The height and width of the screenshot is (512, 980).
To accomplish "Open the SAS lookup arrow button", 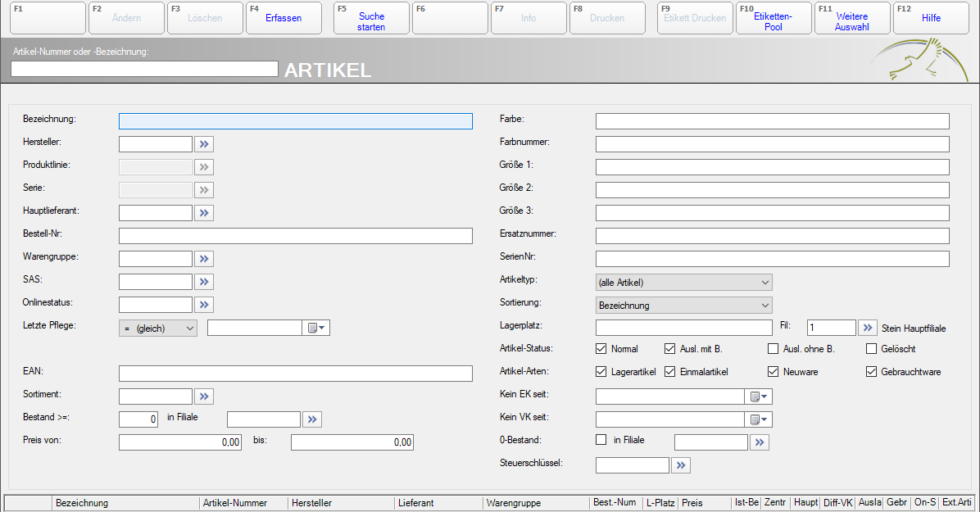I will 204,282.
